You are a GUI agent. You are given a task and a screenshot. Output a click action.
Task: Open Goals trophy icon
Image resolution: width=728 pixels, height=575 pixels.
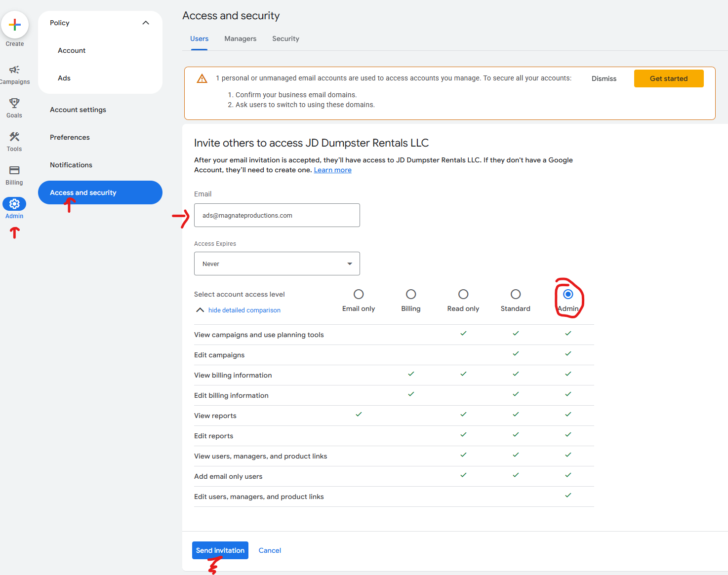pyautogui.click(x=14, y=103)
